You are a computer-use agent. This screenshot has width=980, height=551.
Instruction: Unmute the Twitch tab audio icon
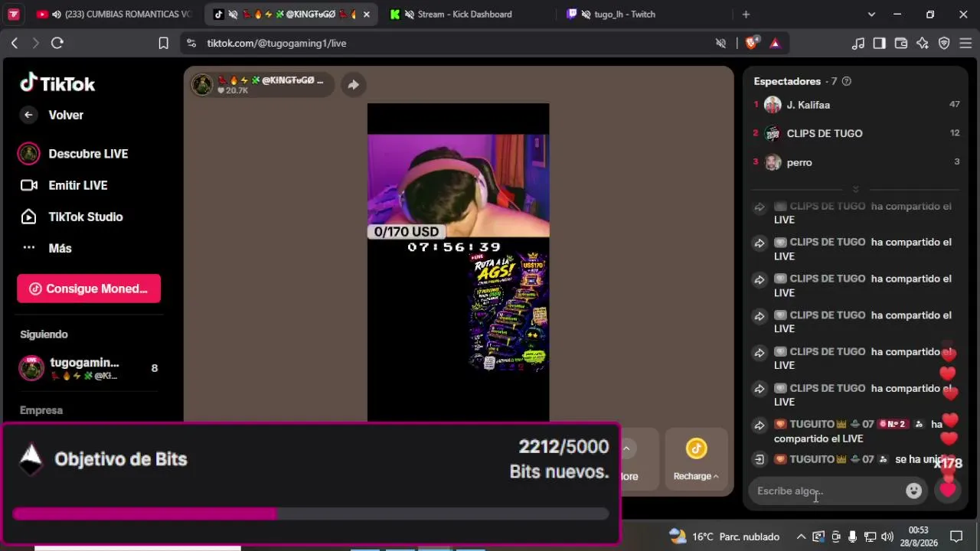(586, 14)
